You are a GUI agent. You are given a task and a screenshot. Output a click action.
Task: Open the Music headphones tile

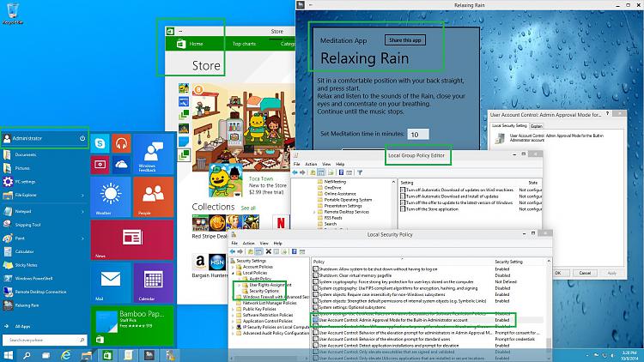pos(121,143)
